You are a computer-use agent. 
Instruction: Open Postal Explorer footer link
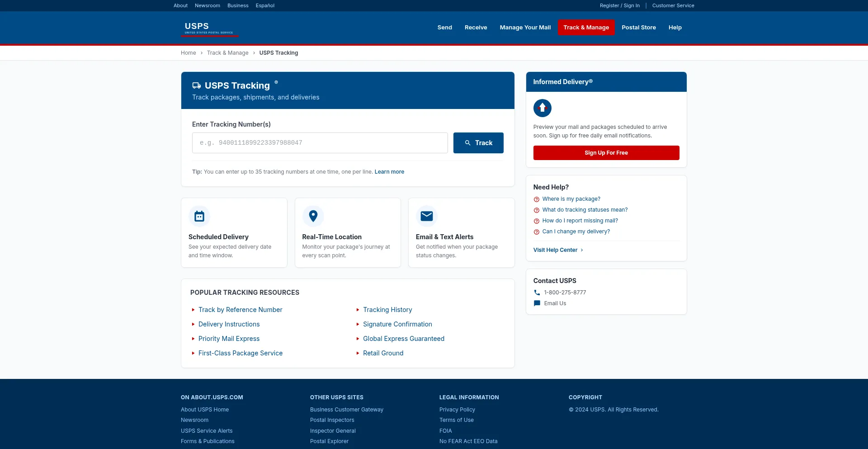[329, 441]
